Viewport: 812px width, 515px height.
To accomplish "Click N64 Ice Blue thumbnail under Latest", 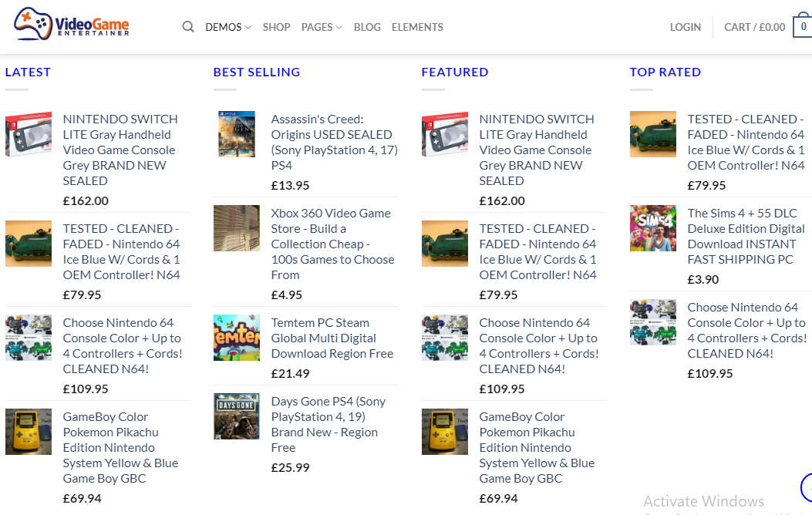I will [x=29, y=244].
